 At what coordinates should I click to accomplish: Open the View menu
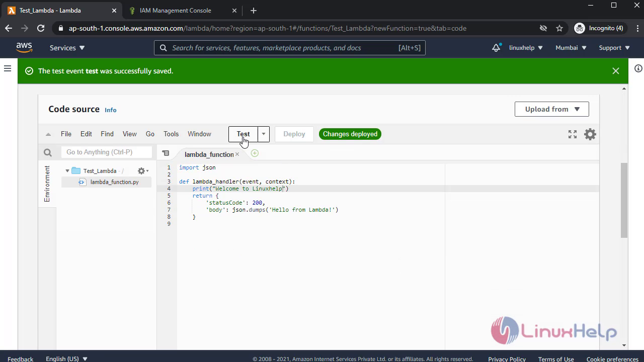pyautogui.click(x=129, y=134)
